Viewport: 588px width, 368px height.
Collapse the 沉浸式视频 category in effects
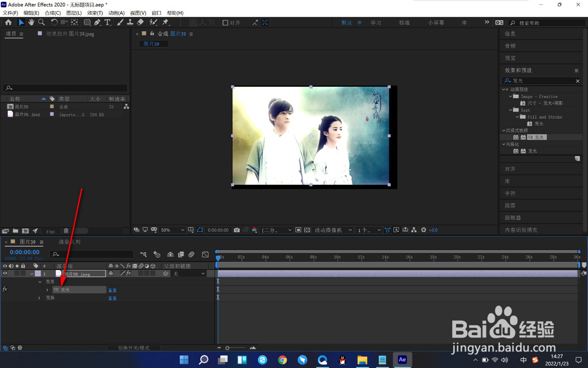coord(503,130)
